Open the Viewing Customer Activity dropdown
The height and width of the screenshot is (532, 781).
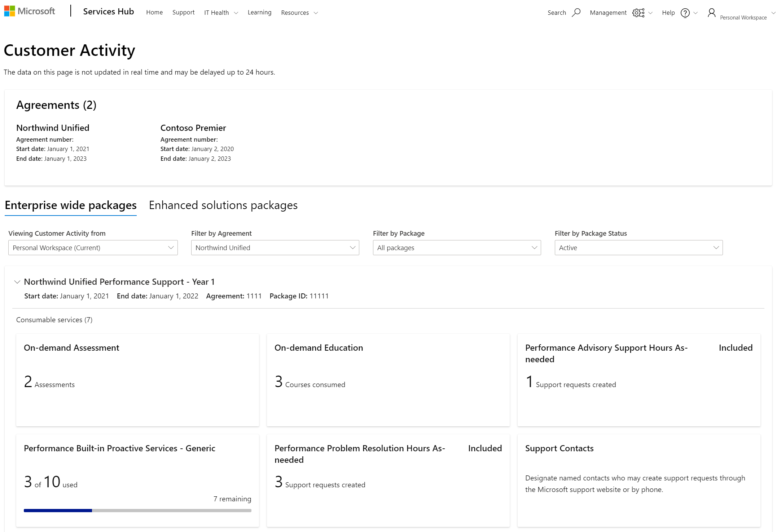[92, 247]
